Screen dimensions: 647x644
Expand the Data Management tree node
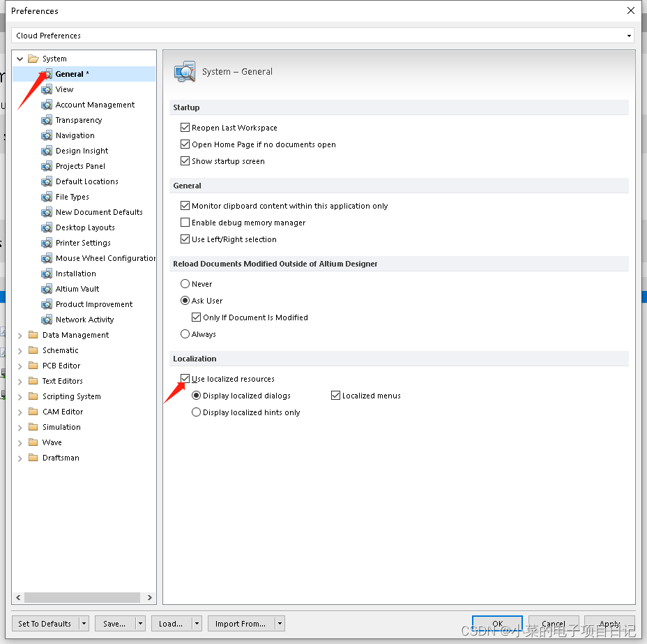point(20,335)
